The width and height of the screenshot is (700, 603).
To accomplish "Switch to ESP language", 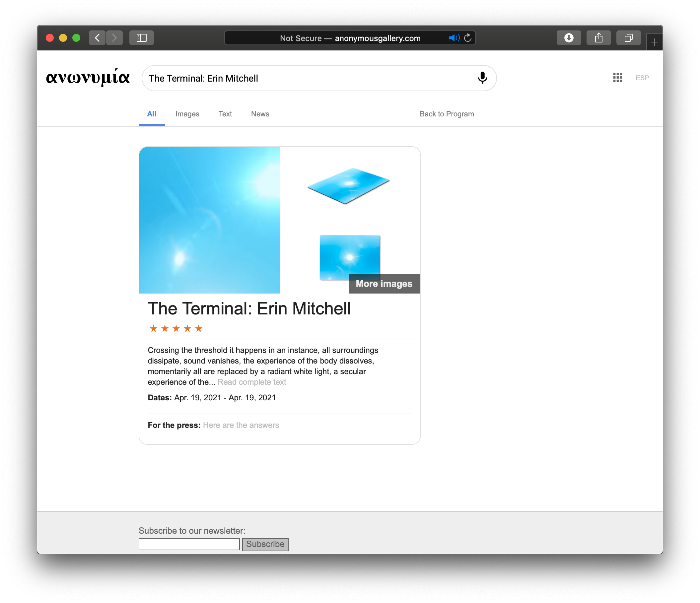I will (x=642, y=78).
